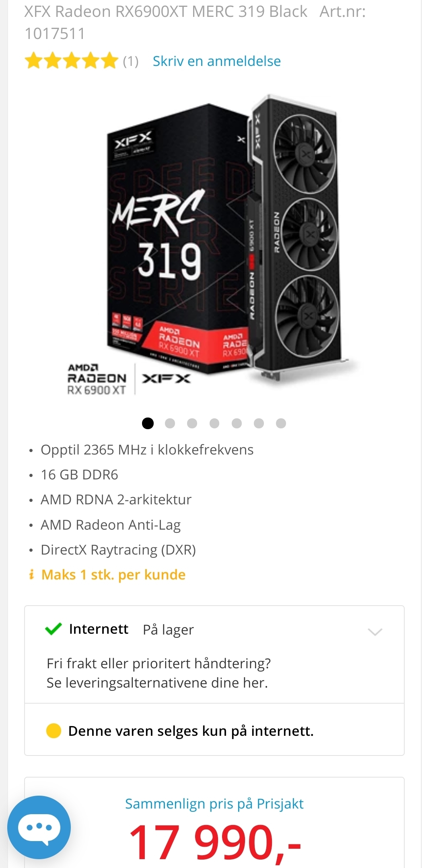Select the last image carousel dot
Screen dimensions: 422x868
(x=281, y=423)
